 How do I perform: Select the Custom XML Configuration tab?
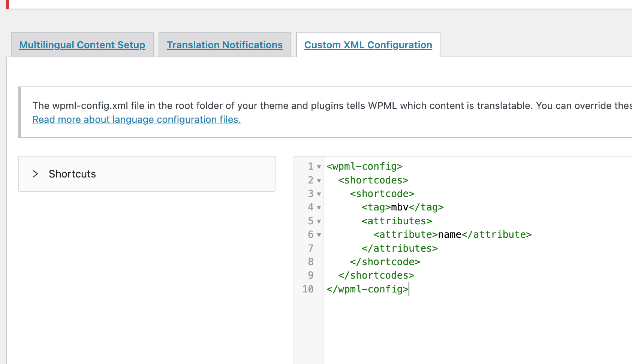click(368, 45)
